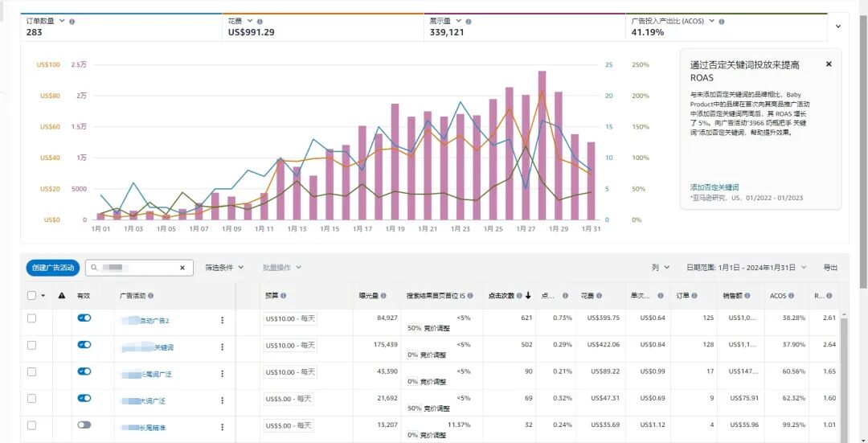Screen dimensions: 868x443
Task: Click into the campaign search input field
Action: (138, 268)
